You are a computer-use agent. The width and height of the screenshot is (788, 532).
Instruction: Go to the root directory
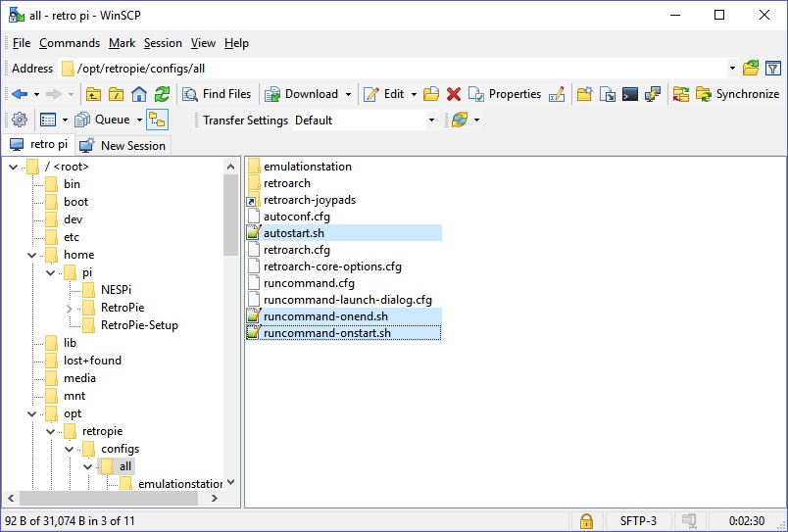click(x=116, y=94)
